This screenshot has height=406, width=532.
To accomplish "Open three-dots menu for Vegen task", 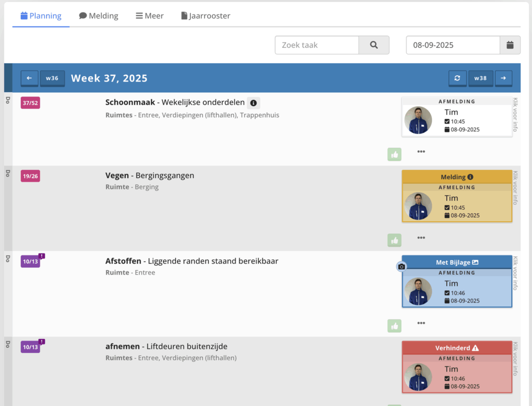I will (421, 238).
